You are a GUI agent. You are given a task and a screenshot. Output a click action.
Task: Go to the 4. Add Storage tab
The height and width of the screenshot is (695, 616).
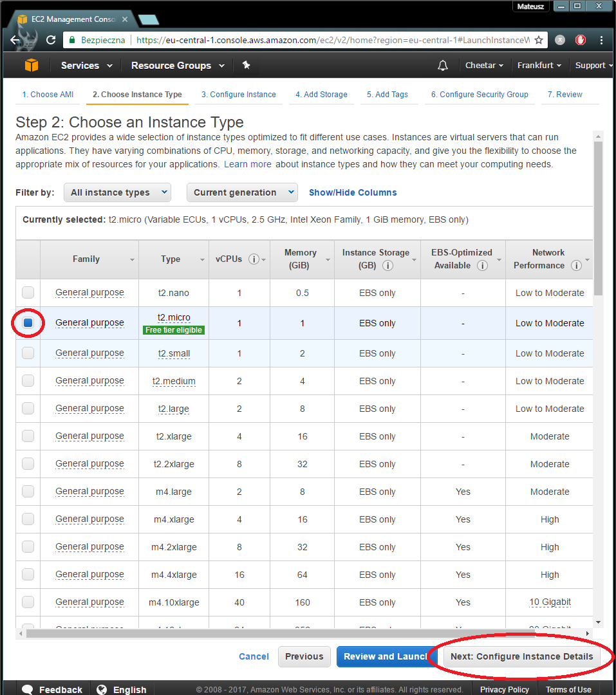[x=321, y=95]
